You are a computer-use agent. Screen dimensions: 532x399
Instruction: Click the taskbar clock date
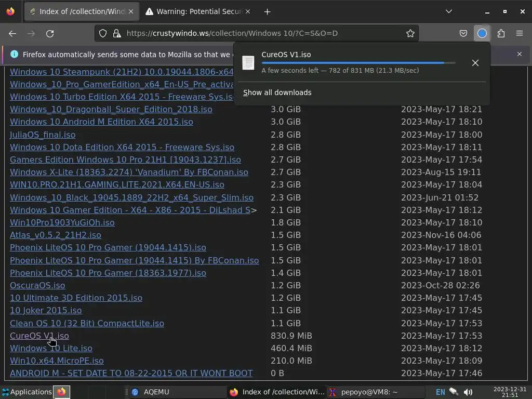[x=510, y=392]
